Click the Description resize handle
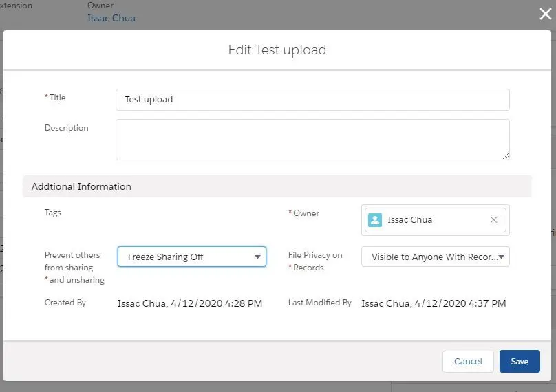 [506, 156]
